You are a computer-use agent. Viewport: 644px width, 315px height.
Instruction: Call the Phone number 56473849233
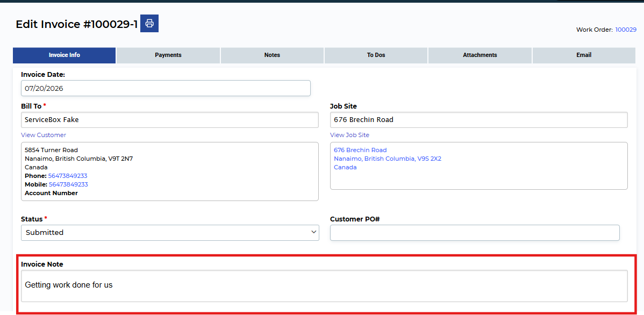point(68,176)
